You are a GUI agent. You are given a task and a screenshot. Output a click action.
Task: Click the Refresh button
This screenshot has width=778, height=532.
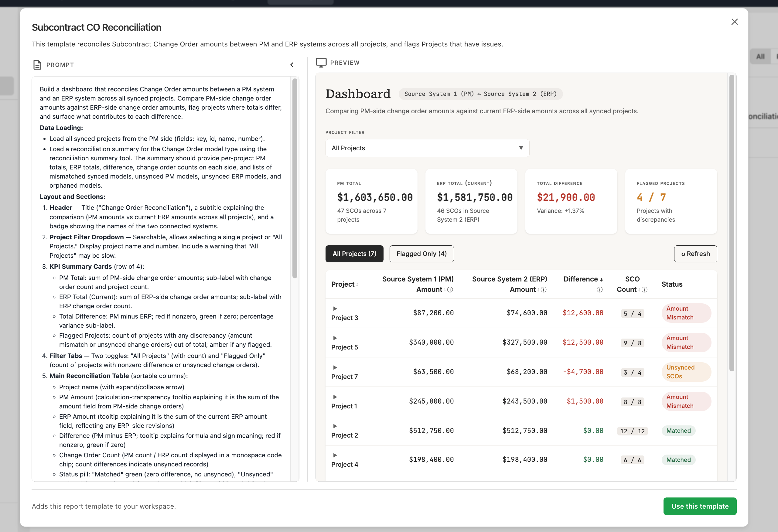695,254
